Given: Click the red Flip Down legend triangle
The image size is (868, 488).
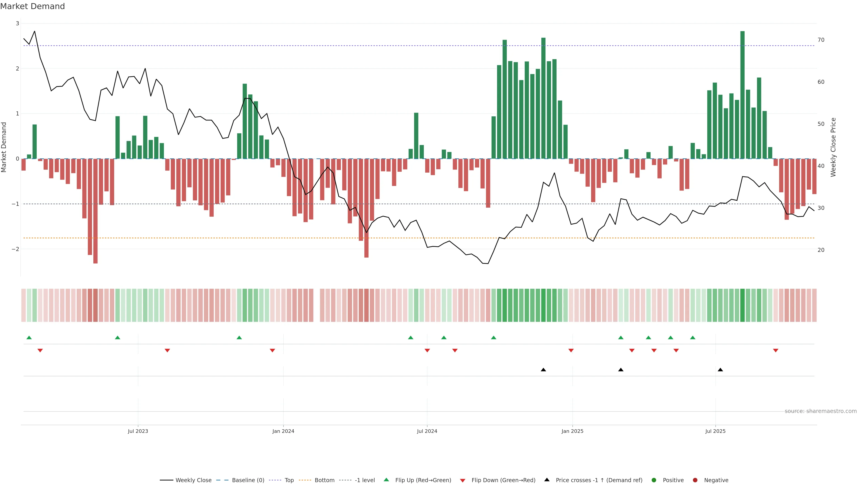Looking at the screenshot, I should [x=463, y=481].
